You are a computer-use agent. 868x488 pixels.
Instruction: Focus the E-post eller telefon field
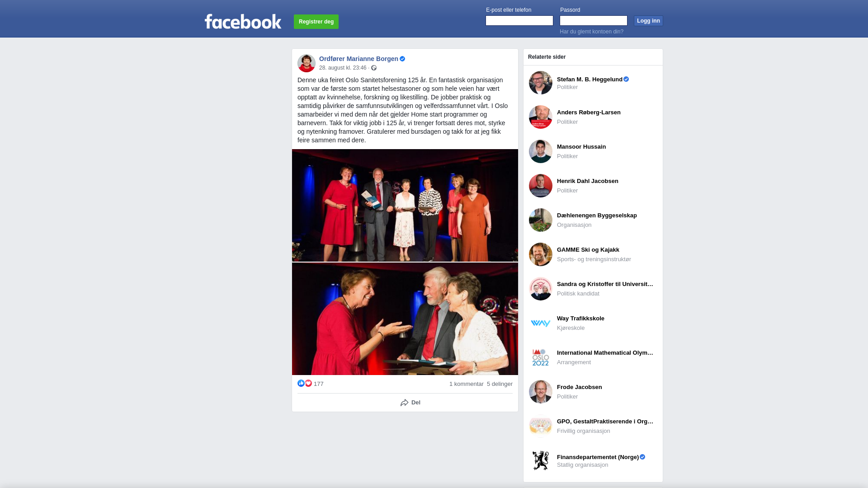(x=519, y=20)
